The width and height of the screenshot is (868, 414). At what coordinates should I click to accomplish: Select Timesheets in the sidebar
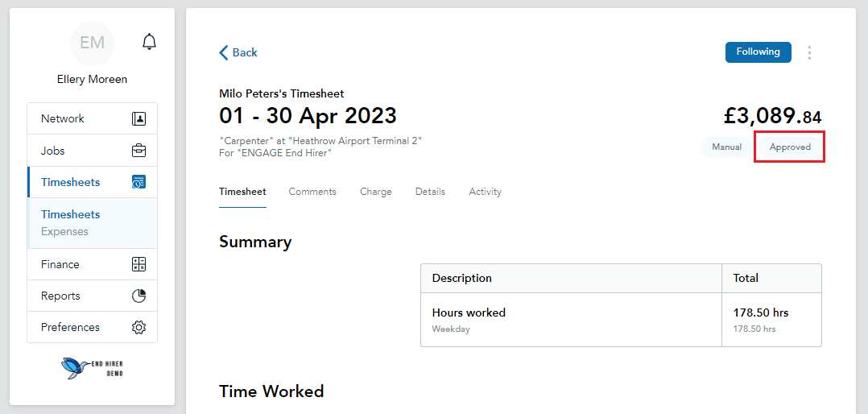(x=92, y=182)
